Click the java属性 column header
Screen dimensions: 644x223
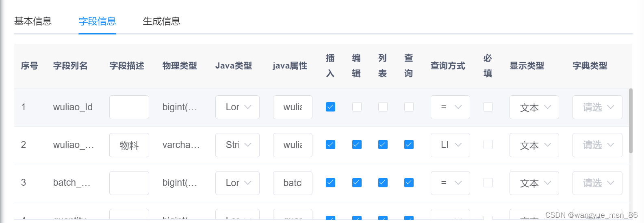[290, 66]
